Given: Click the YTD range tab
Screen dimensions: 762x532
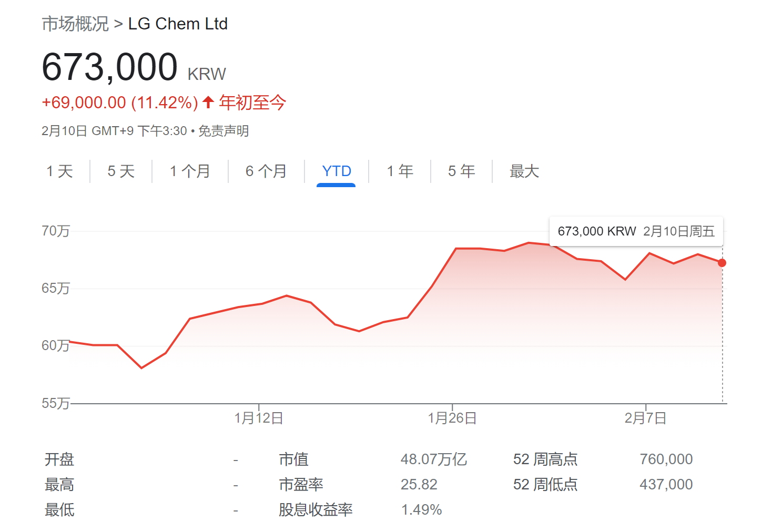Looking at the screenshot, I should point(336,171).
